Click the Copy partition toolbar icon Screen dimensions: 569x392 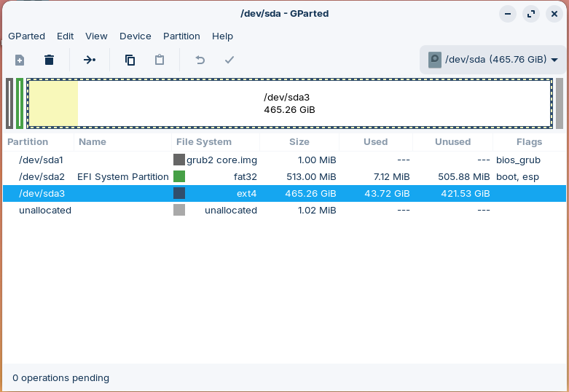[x=130, y=60]
